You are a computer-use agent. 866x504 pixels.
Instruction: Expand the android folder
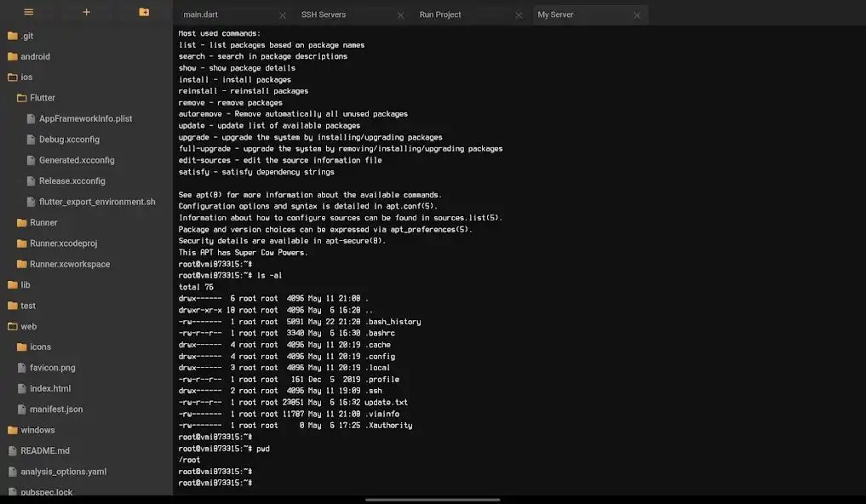pos(35,57)
